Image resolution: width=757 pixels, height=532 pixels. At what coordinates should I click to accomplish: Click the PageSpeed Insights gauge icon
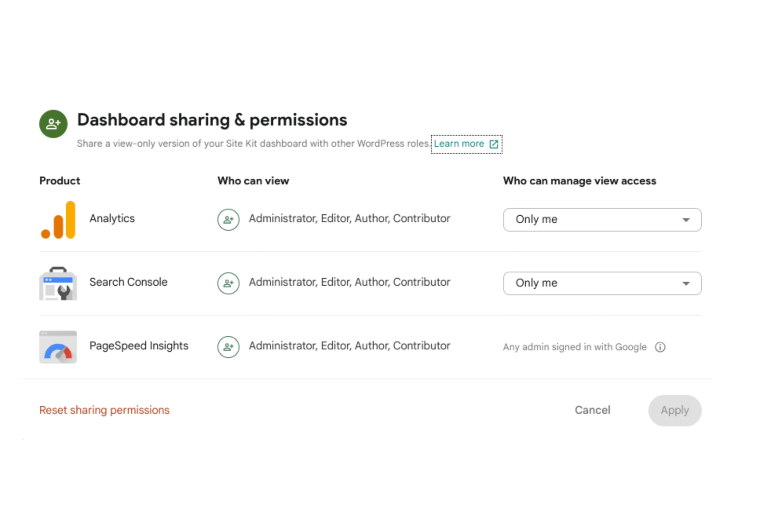tap(58, 347)
